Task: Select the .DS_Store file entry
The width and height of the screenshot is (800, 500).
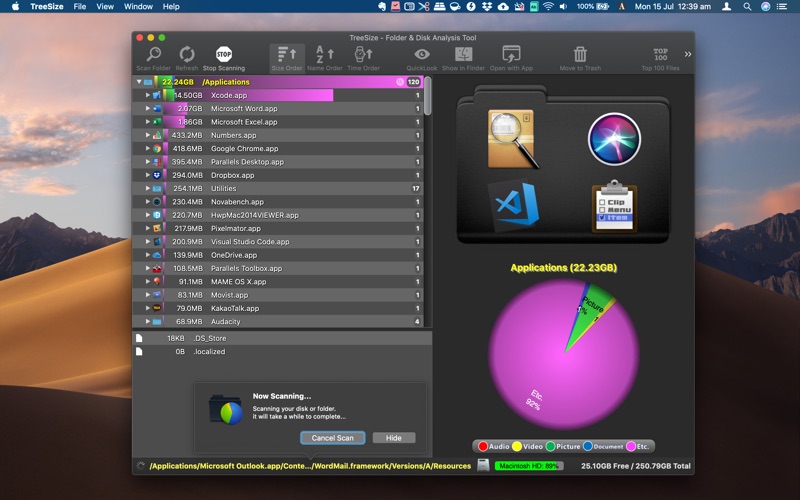Action: pos(210,338)
